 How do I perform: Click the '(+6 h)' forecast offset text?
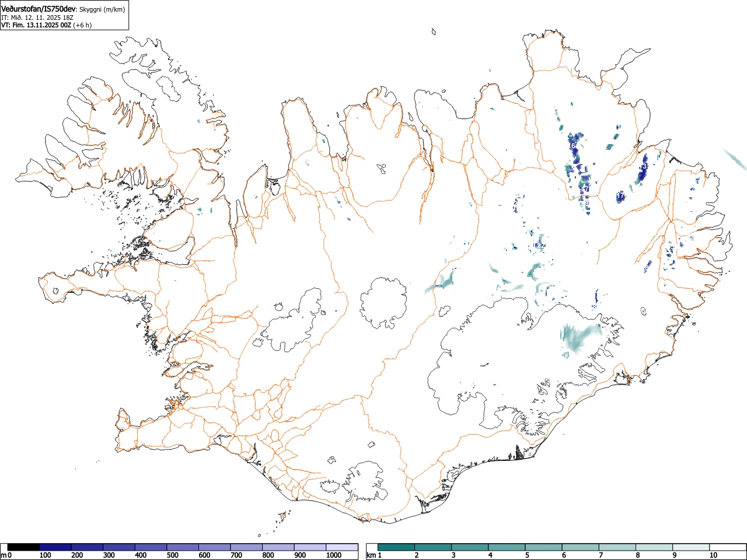(82, 25)
